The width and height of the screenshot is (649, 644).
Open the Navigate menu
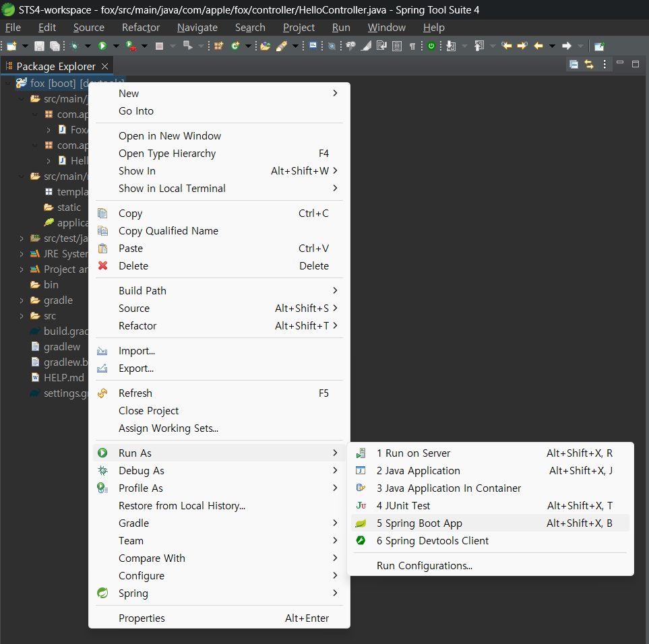[197, 28]
